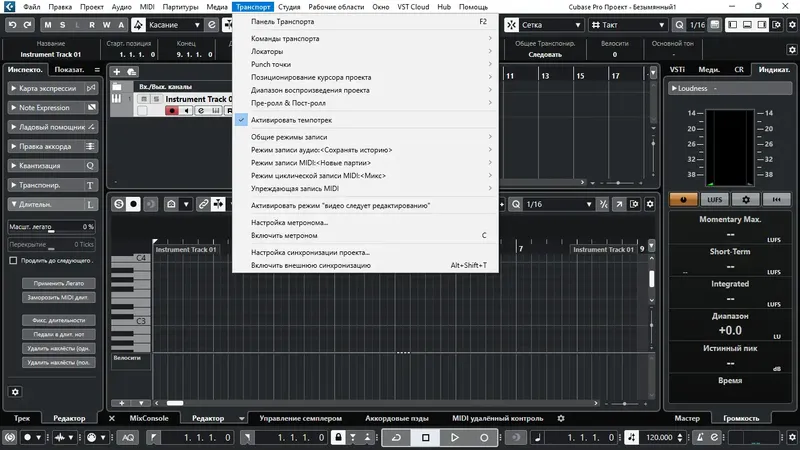
Task: Click the AQ auto quantize button
Action: click(x=128, y=437)
